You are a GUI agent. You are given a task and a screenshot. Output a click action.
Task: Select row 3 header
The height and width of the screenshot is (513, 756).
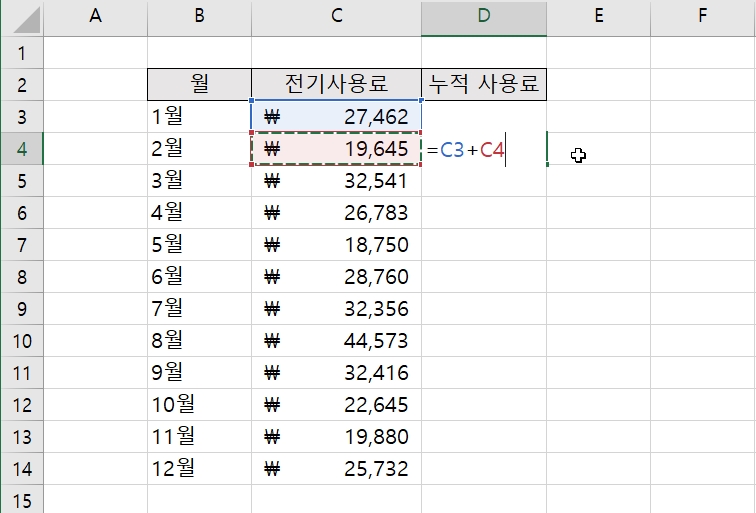click(22, 117)
